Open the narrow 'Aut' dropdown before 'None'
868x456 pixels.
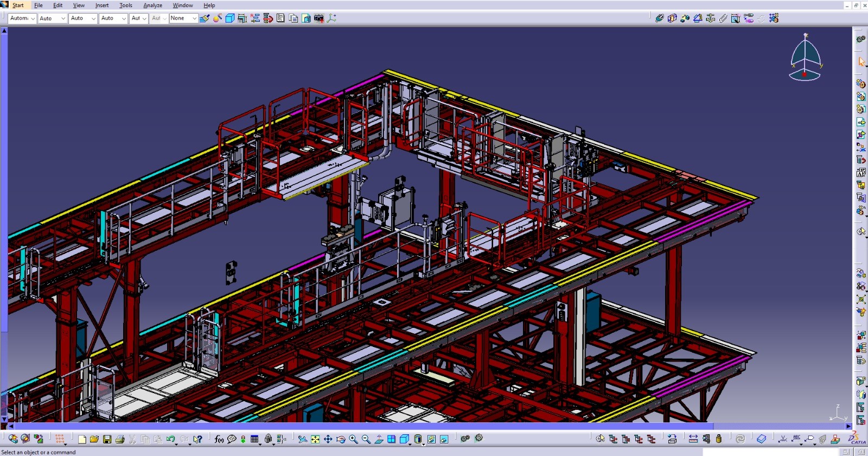pos(159,18)
